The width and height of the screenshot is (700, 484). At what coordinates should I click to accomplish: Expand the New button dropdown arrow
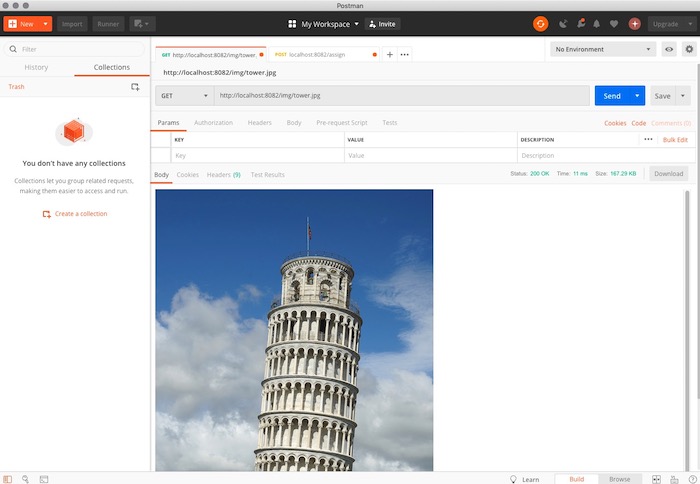45,24
